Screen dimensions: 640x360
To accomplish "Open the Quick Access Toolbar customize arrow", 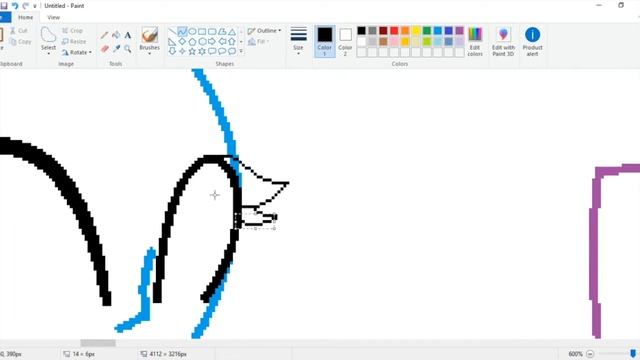I will coord(35,6).
